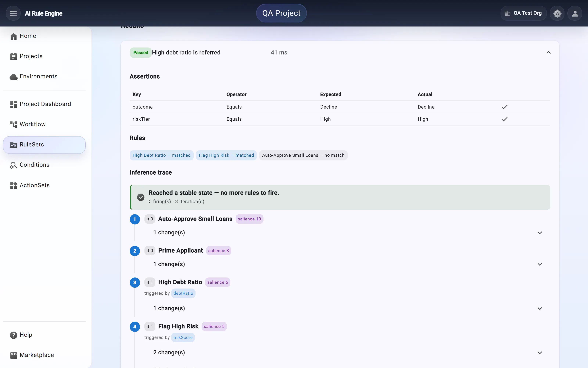Expand changes for High Debt Ratio
Image resolution: width=588 pixels, height=368 pixels.
click(x=540, y=308)
